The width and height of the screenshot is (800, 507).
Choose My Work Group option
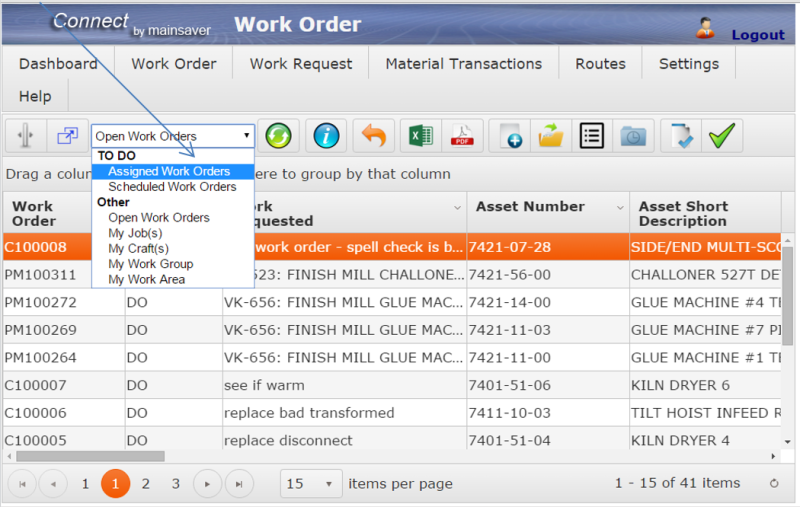click(150, 264)
